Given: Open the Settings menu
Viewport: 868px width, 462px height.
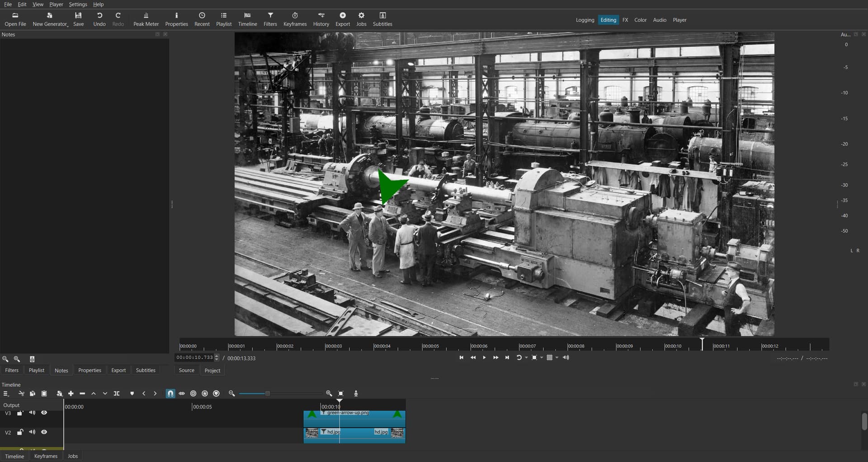Looking at the screenshot, I should [x=78, y=4].
